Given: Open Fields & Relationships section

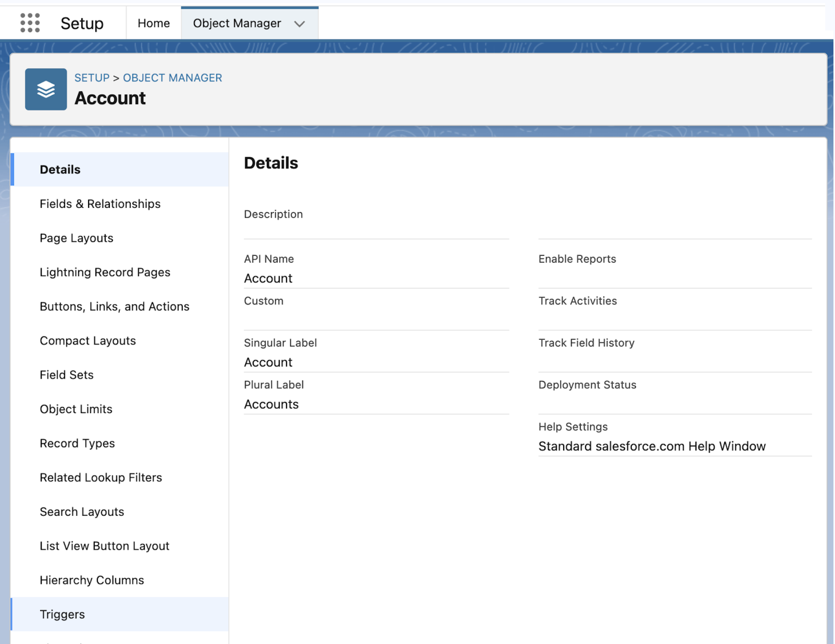Looking at the screenshot, I should [120, 204].
